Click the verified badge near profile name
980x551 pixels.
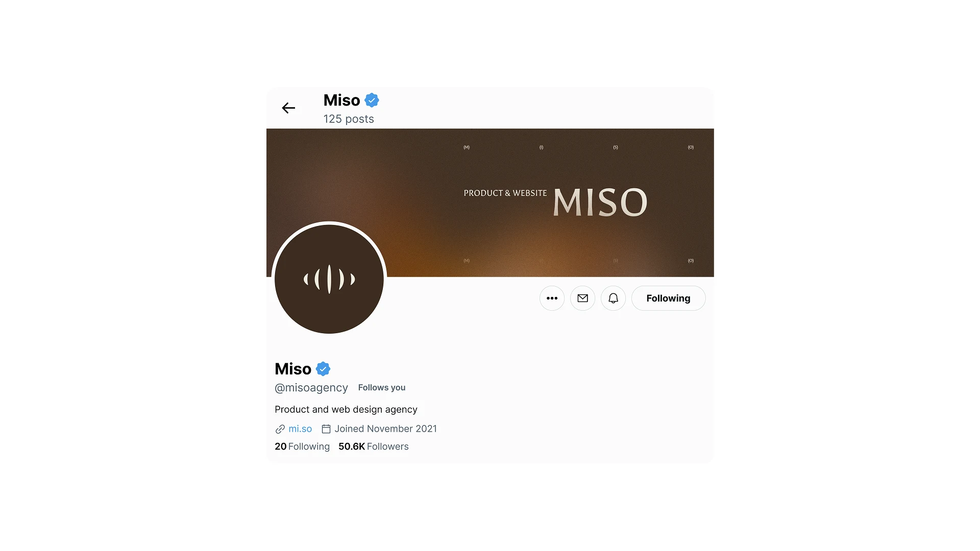click(x=323, y=369)
